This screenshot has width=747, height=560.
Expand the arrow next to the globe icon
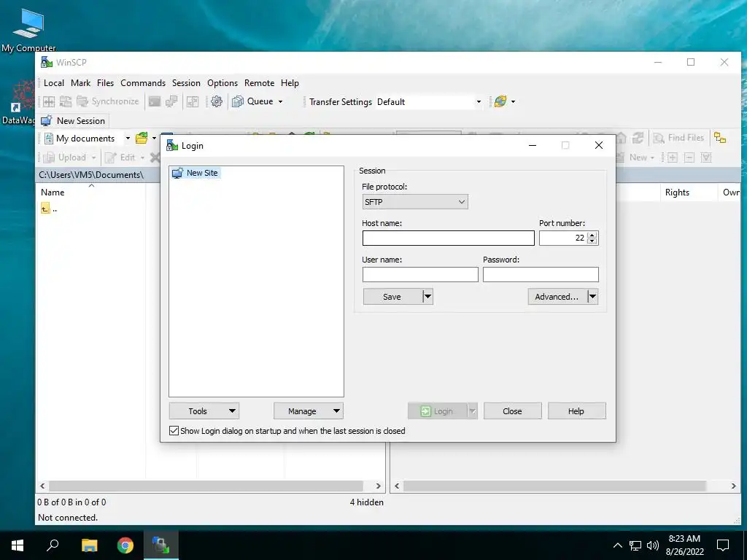513,101
